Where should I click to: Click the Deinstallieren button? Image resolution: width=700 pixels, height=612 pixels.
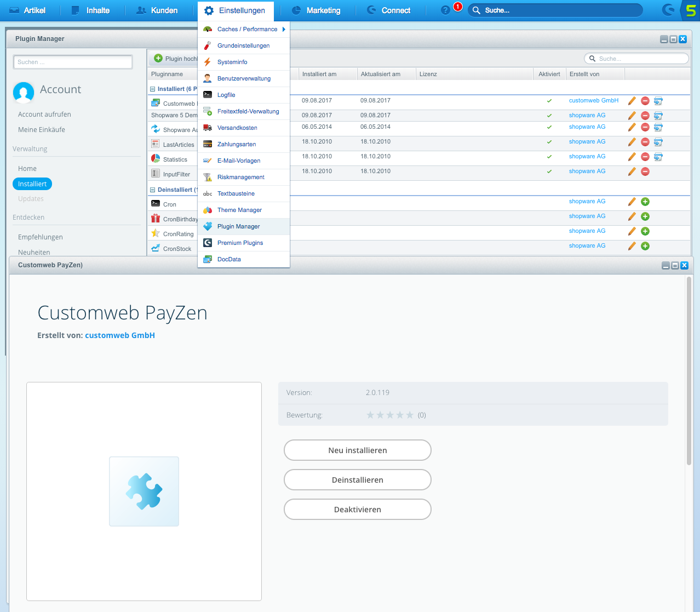358,480
